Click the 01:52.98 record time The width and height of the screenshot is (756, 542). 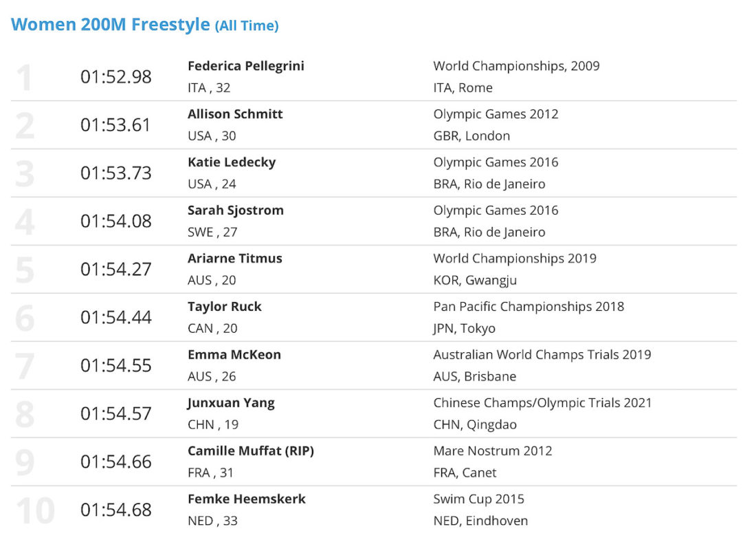coord(115,77)
